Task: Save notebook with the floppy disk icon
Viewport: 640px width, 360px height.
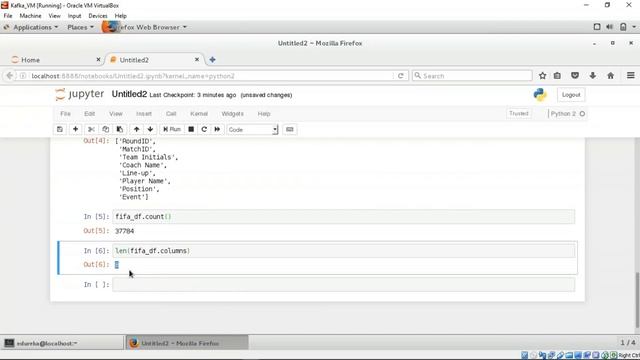Action: tap(60, 129)
